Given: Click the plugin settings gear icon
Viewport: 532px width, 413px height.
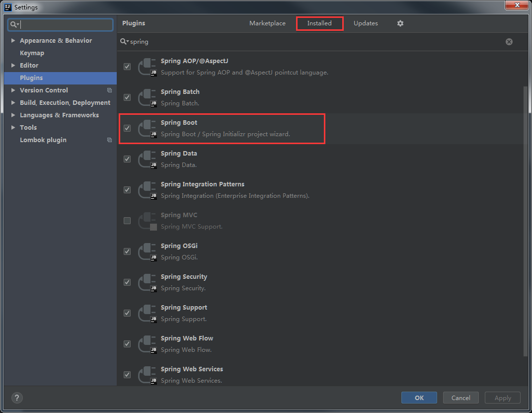Looking at the screenshot, I should coord(400,23).
